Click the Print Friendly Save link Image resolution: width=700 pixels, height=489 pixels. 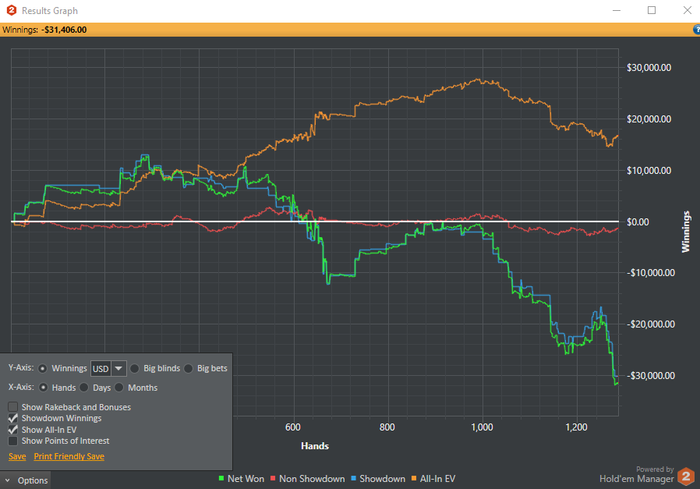pyautogui.click(x=69, y=456)
